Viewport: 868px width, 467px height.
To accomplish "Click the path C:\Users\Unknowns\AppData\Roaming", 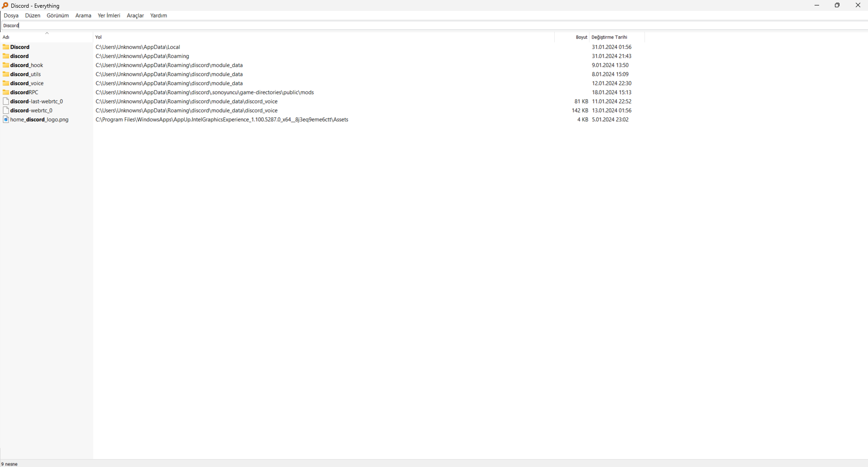I will click(x=143, y=56).
